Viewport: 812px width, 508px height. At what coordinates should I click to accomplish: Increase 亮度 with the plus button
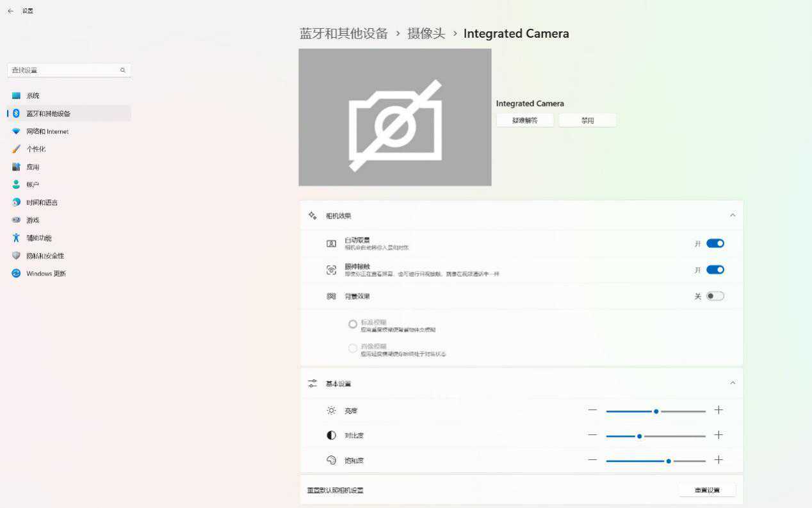tap(719, 411)
